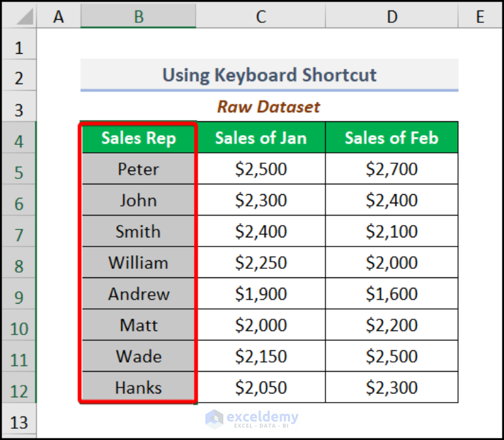Select the cell containing Peter
This screenshot has height=440, width=504.
pyautogui.click(x=138, y=169)
